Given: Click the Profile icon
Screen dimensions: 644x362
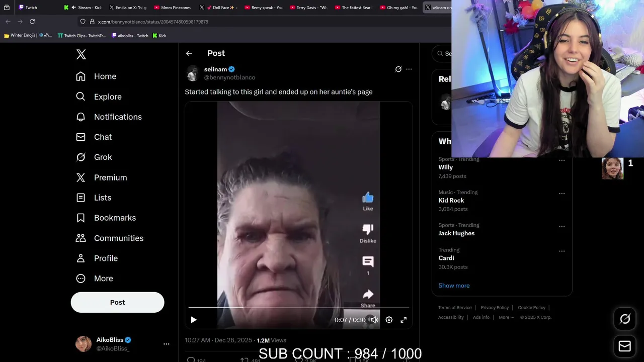Looking at the screenshot, I should point(80,258).
